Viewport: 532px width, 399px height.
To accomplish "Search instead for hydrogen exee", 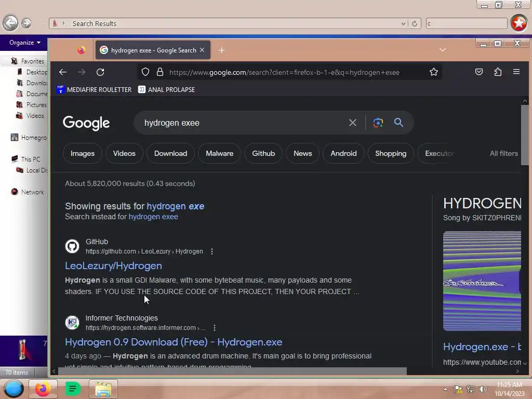I will (x=153, y=217).
